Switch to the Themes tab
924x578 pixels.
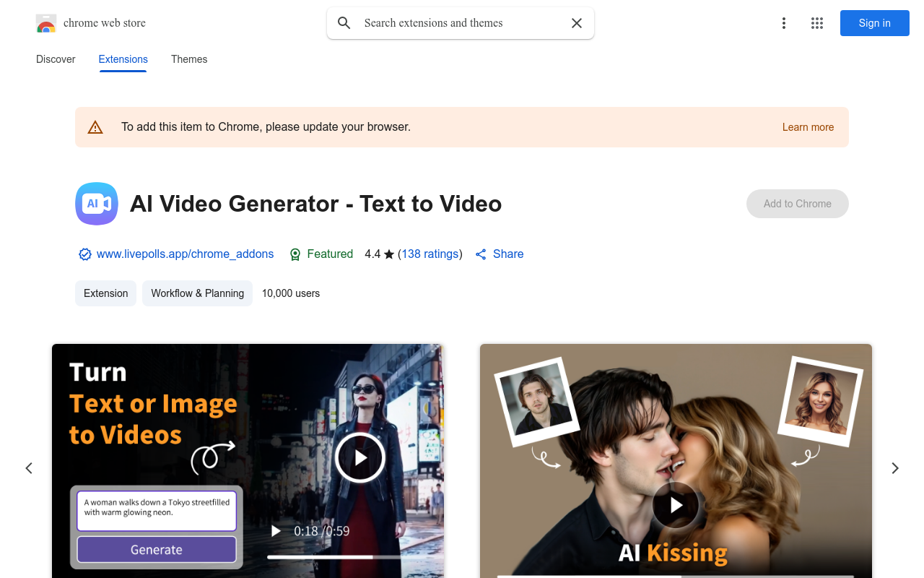pyautogui.click(x=189, y=59)
